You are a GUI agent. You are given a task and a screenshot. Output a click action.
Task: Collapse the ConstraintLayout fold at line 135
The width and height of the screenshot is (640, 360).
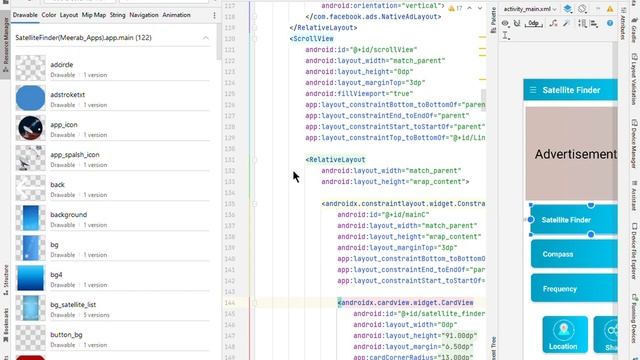pyautogui.click(x=255, y=204)
